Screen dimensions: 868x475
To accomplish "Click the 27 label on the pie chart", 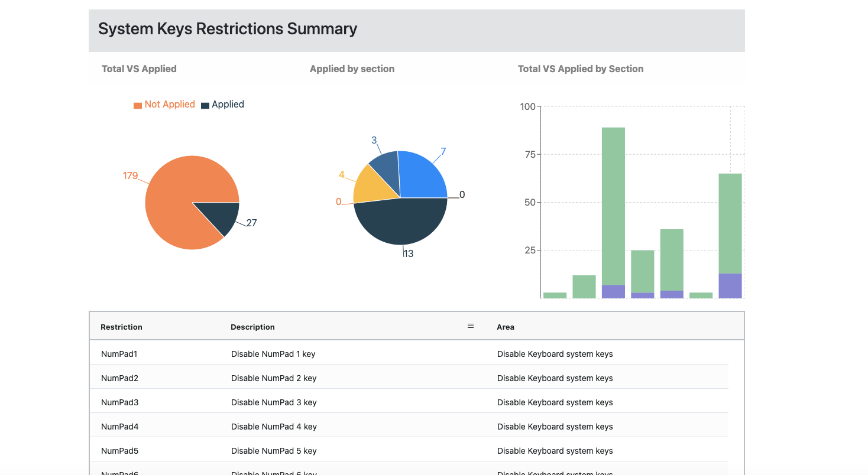I will [251, 223].
